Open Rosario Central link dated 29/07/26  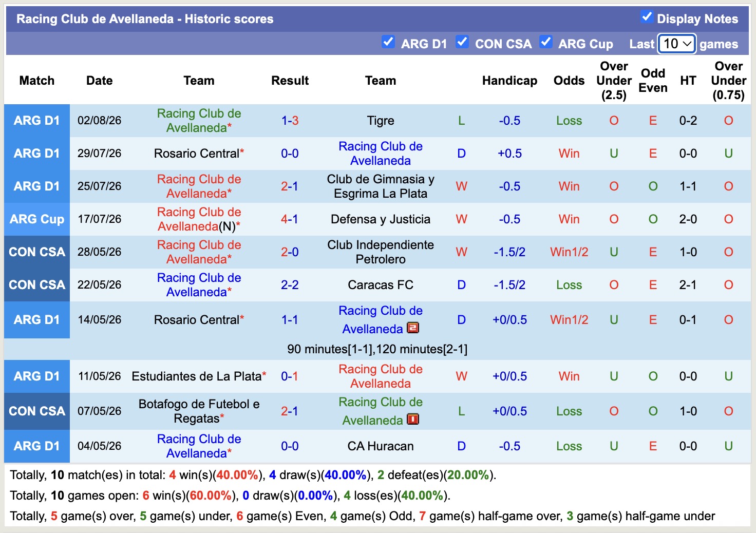[197, 154]
